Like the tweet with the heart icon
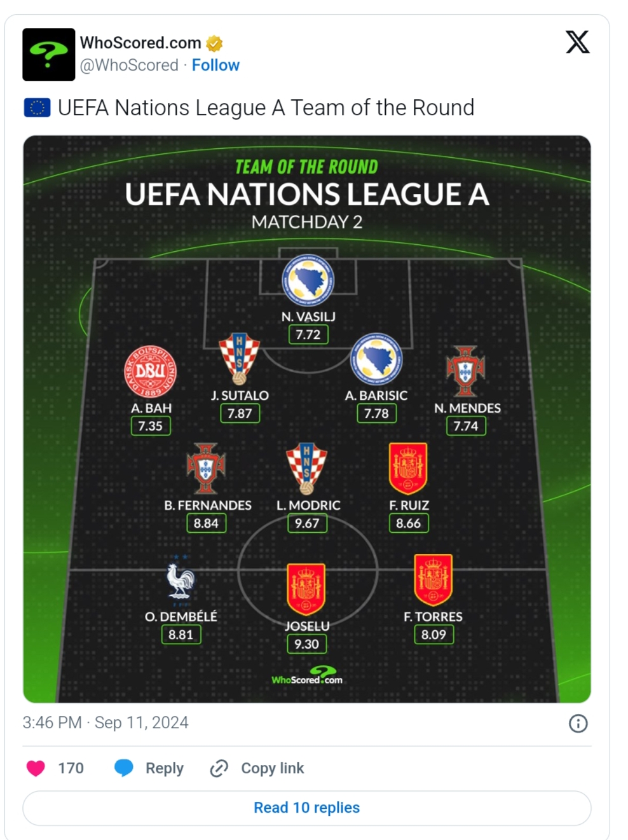 pos(36,768)
